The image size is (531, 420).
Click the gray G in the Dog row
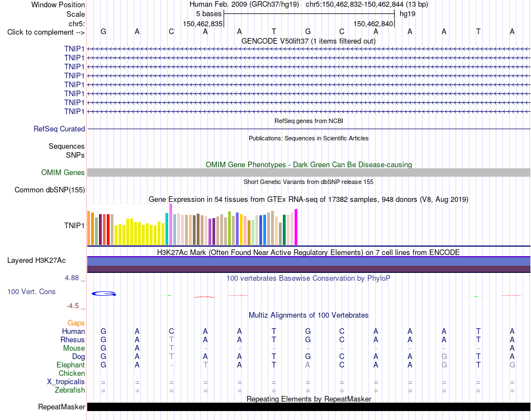point(444,357)
